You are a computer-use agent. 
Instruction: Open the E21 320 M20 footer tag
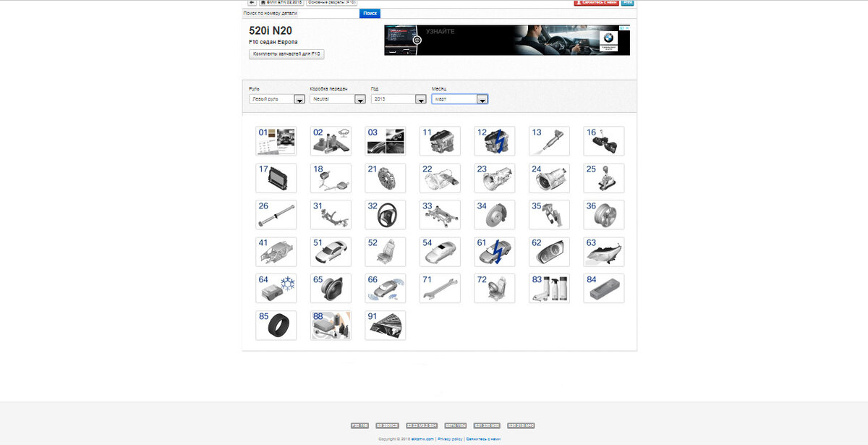[x=488, y=426]
